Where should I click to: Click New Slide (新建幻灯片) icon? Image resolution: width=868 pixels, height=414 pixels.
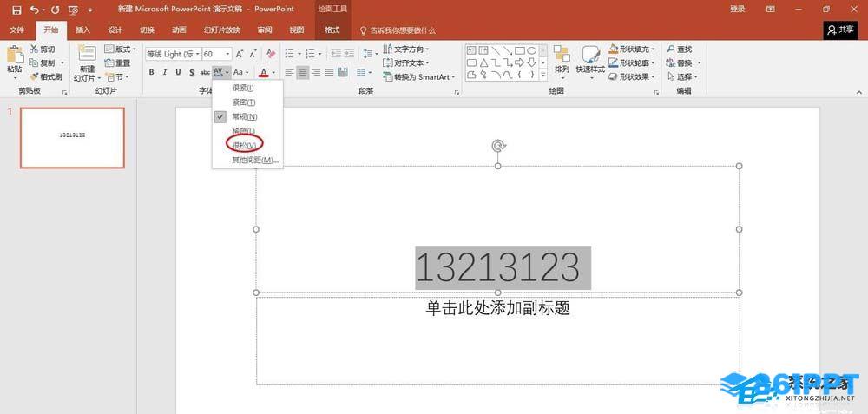[87, 54]
